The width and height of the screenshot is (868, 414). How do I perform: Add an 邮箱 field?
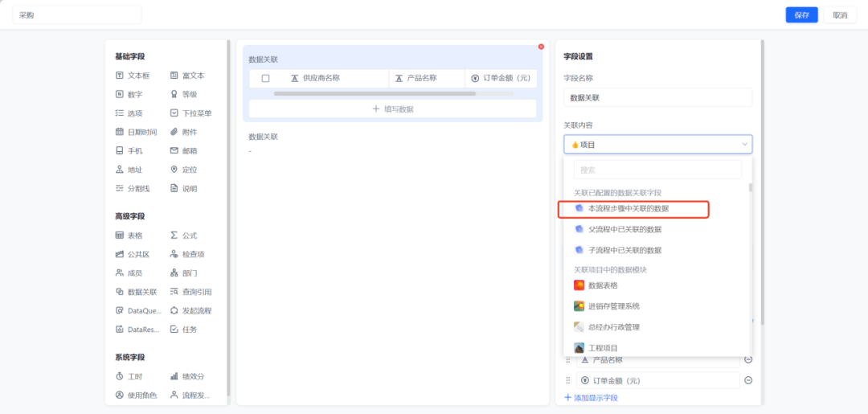184,150
